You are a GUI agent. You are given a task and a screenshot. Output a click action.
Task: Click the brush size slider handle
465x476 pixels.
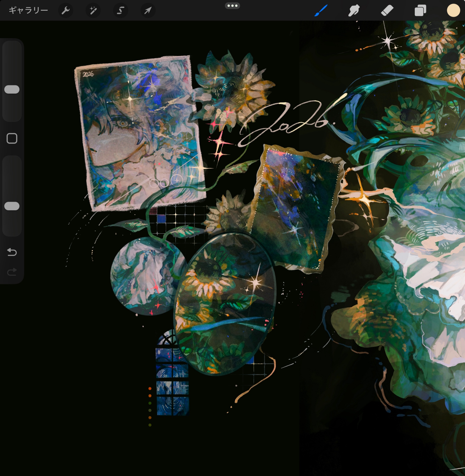[12, 89]
